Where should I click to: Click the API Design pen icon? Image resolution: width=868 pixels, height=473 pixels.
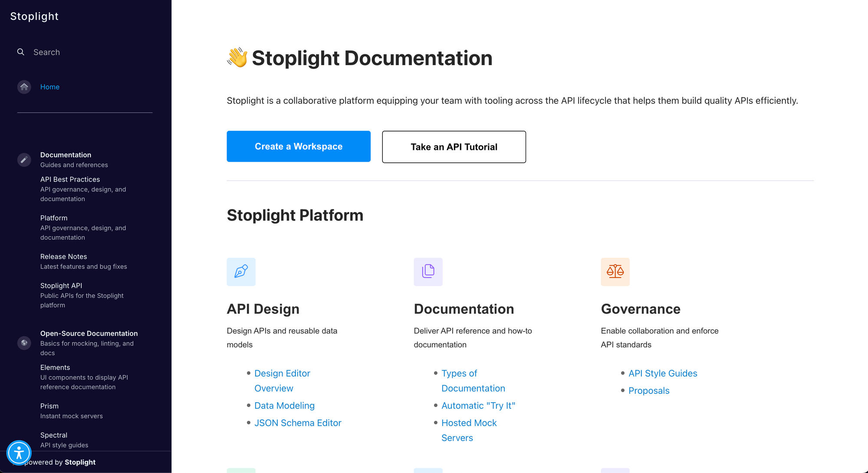point(241,272)
